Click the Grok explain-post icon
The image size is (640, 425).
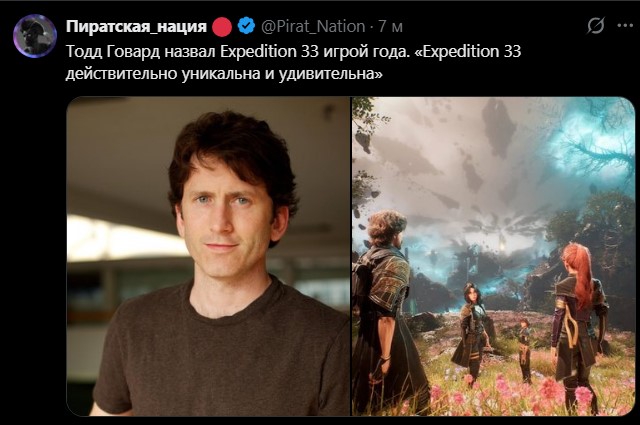click(x=596, y=26)
